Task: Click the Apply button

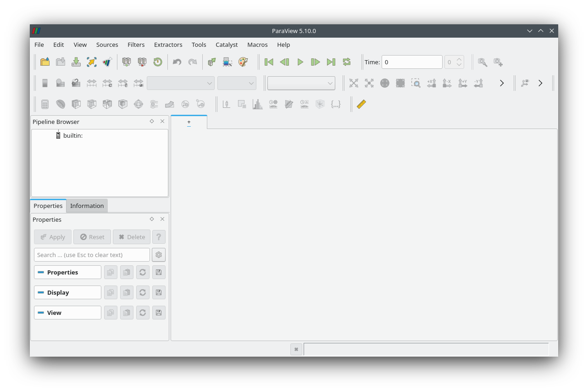Action: click(x=53, y=237)
